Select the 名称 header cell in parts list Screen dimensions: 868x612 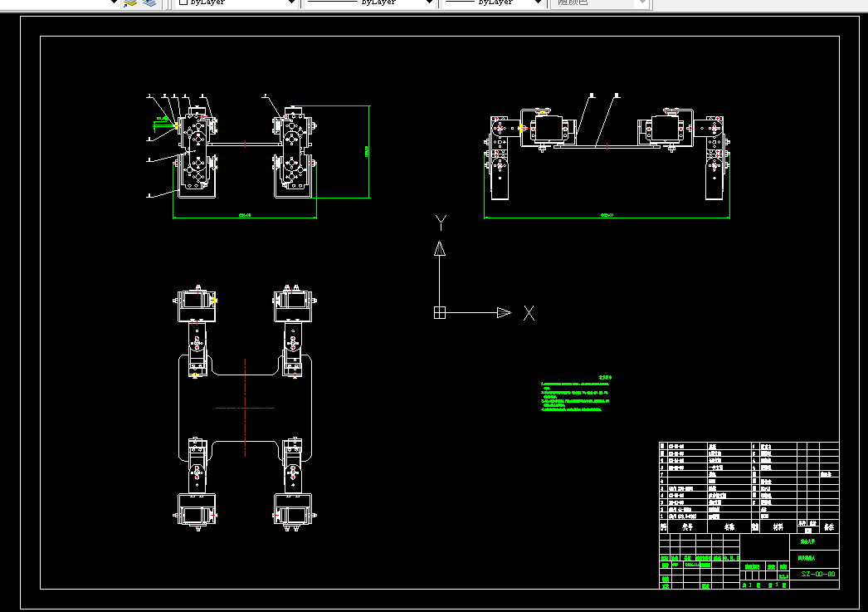point(729,526)
